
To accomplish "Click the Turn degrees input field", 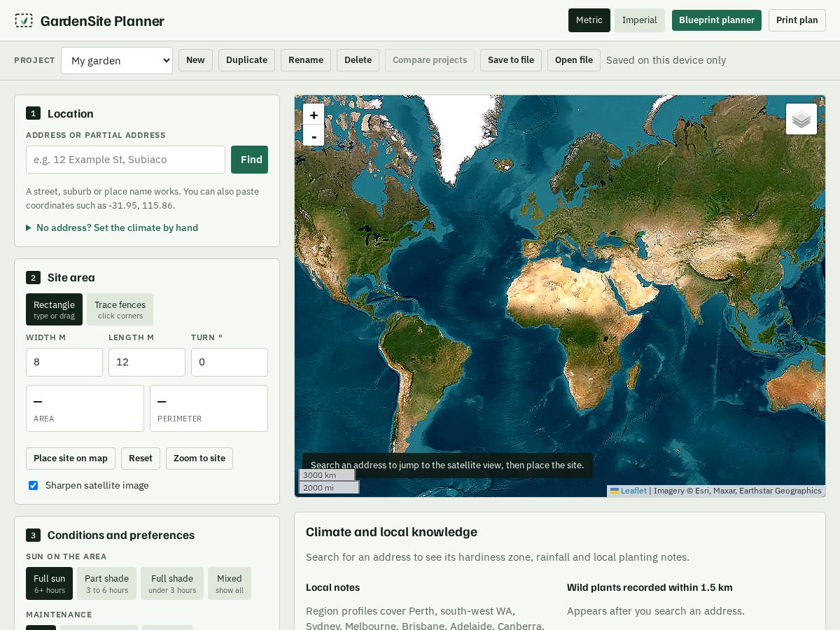I will click(230, 362).
